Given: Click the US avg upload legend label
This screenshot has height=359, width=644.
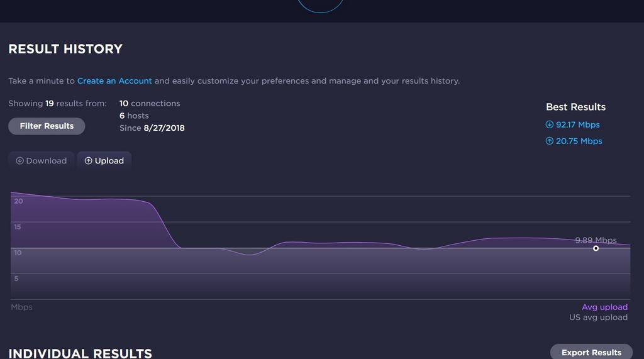Looking at the screenshot, I should pyautogui.click(x=598, y=317).
